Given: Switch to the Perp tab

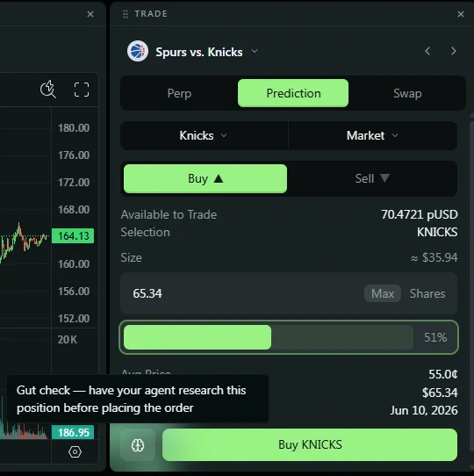Looking at the screenshot, I should coord(179,93).
